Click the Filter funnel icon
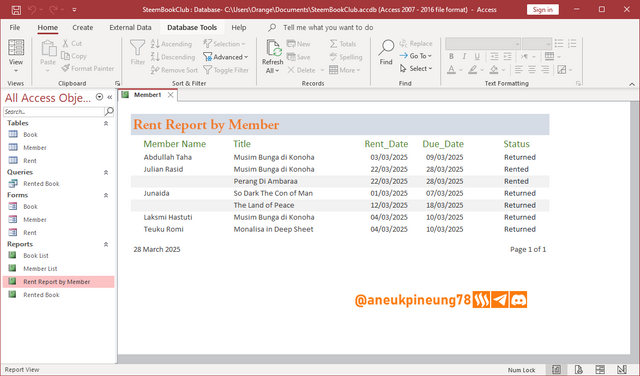The image size is (640, 376). (138, 48)
